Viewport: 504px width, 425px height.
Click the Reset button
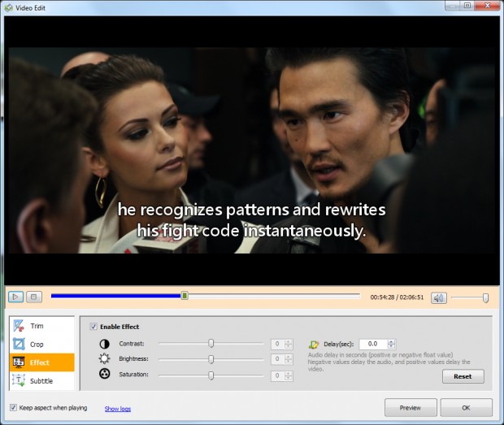pos(463,376)
